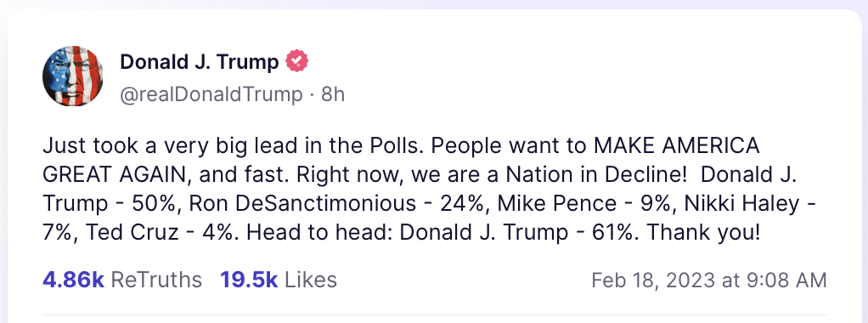The image size is (868, 323).
Task: Click the 8h relative timestamp
Action: click(333, 94)
